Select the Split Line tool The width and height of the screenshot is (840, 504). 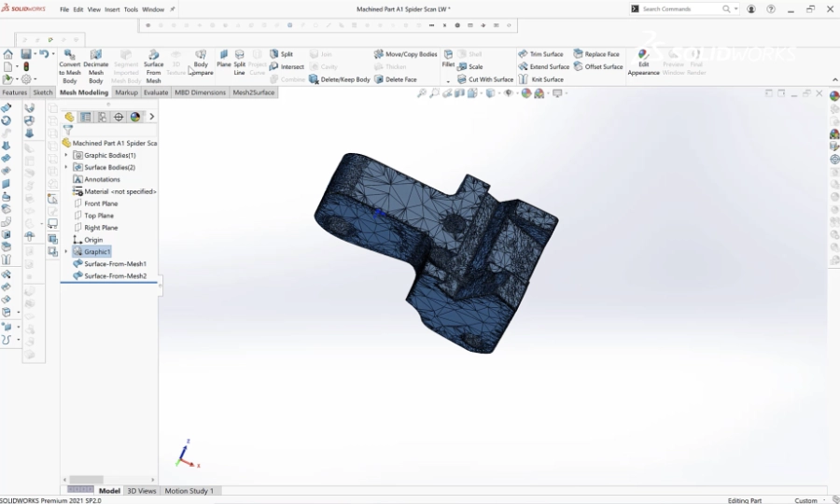[x=240, y=63]
